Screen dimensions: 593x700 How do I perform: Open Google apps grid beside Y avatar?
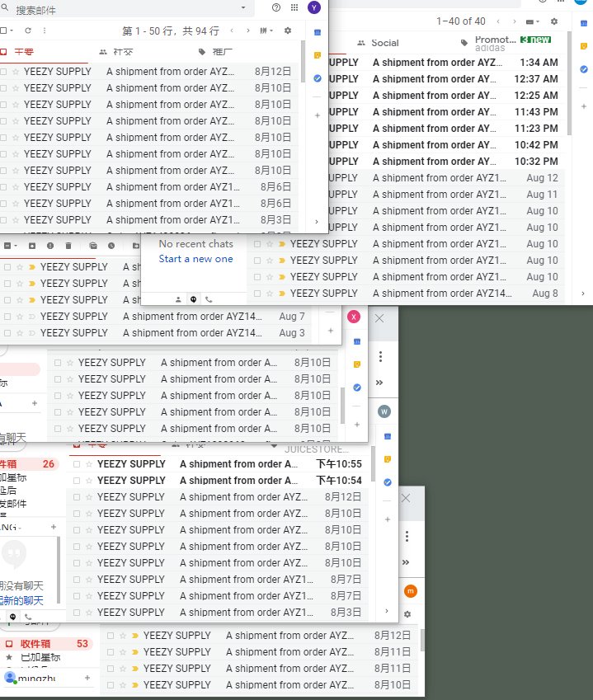(x=294, y=7)
